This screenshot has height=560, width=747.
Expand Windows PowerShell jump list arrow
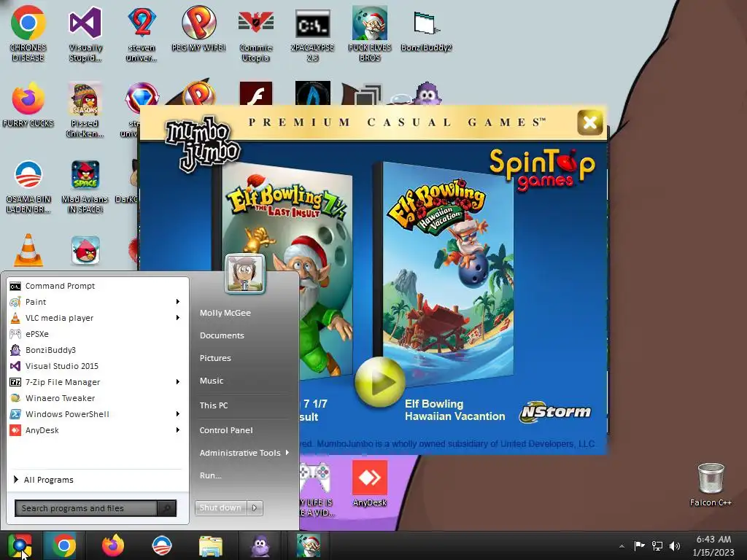coord(178,414)
